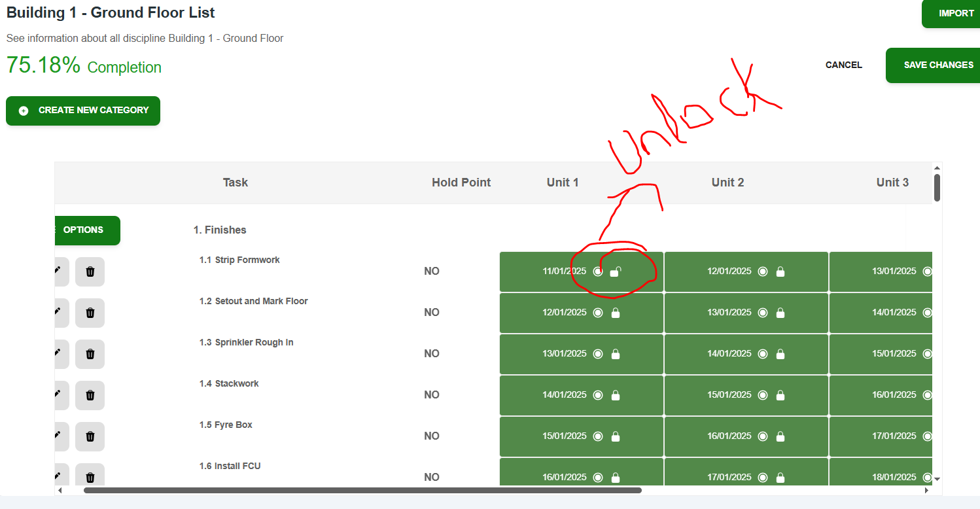
Task: Toggle status radio for Strip Formwork Unit 1
Action: [x=598, y=272]
